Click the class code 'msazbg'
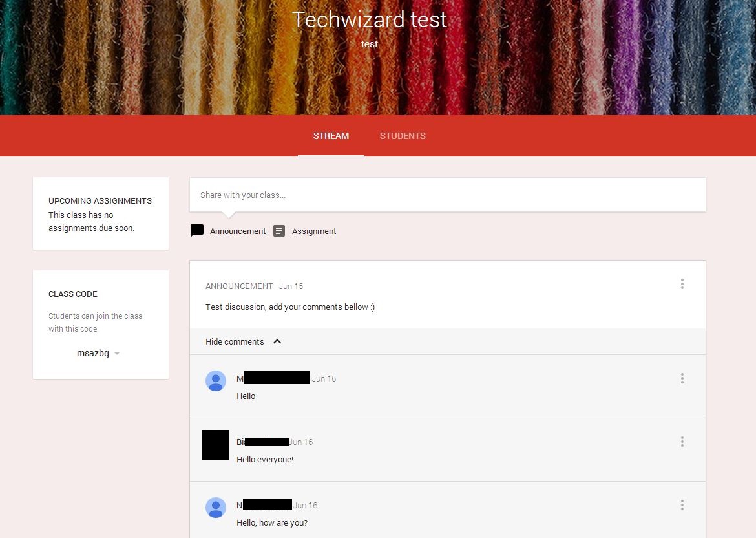This screenshot has width=756, height=538. point(92,354)
